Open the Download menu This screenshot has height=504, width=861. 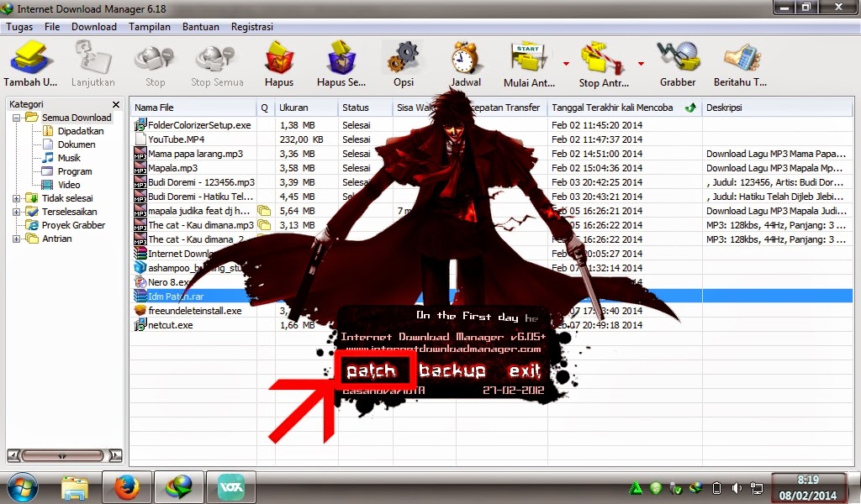click(x=94, y=27)
